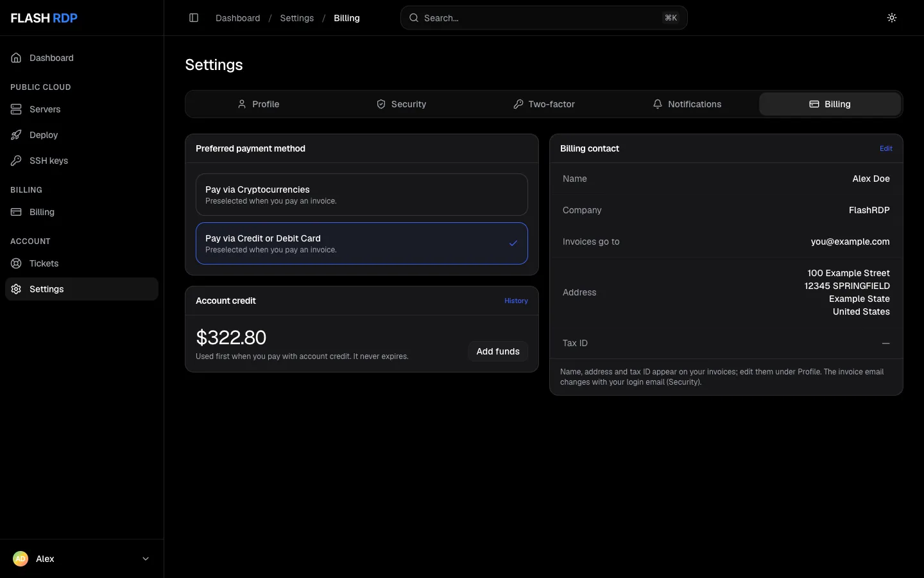Open the Profile settings tab

259,104
